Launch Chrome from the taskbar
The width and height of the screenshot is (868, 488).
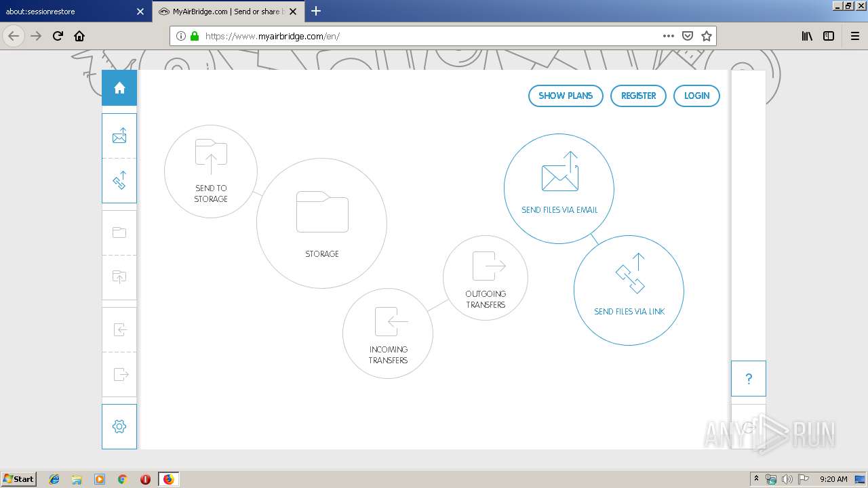coord(122,479)
